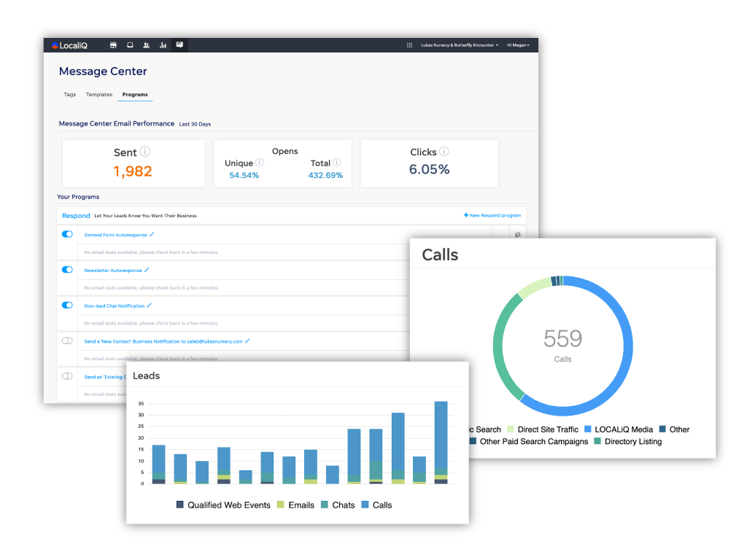Open the analytics bar chart icon in navigation

click(163, 44)
